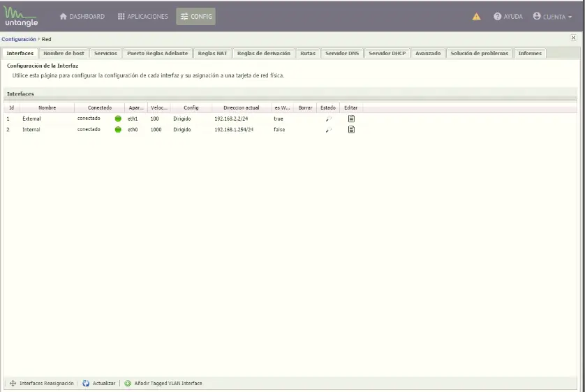Viewport: 585px width, 392px height.
Task: Click the Config column header
Action: [191, 107]
